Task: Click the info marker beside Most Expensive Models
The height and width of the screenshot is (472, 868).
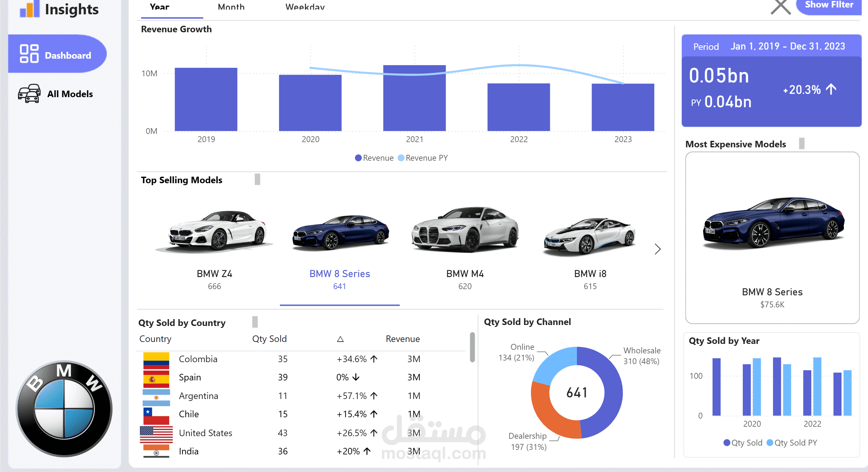Action: tap(802, 143)
